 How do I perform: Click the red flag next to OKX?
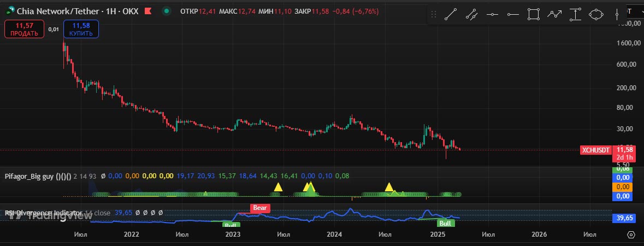pos(148,11)
